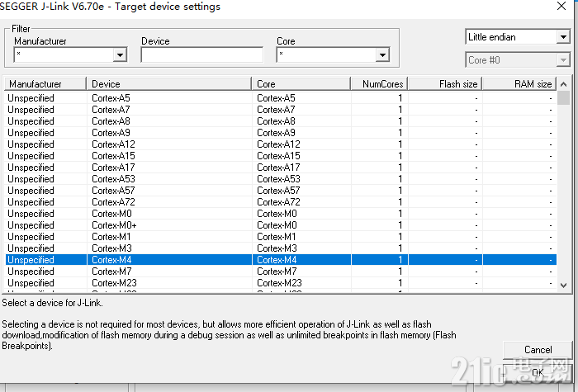Select the Cortex-A72 device row

pos(281,202)
